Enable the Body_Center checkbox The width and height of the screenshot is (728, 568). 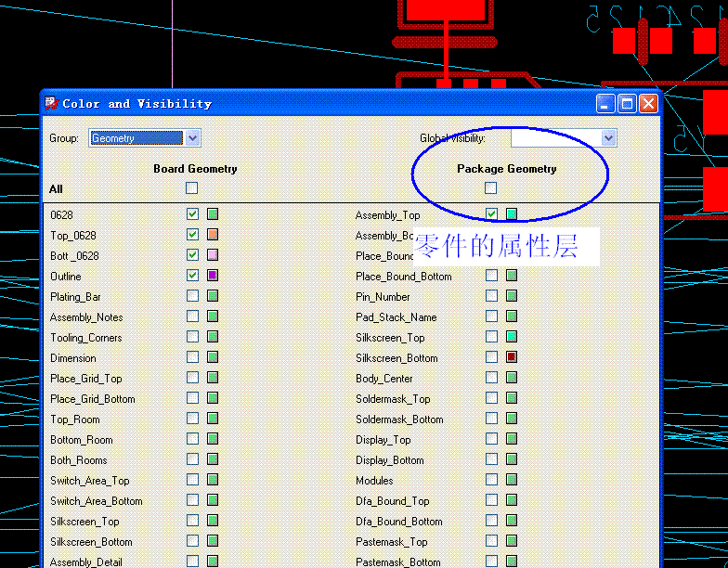[x=492, y=377]
